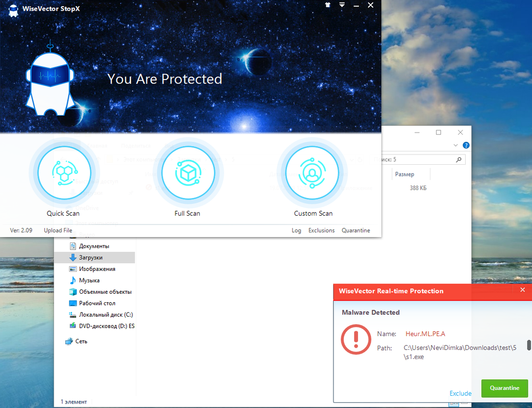Click the DVD drive icon

tap(72, 326)
